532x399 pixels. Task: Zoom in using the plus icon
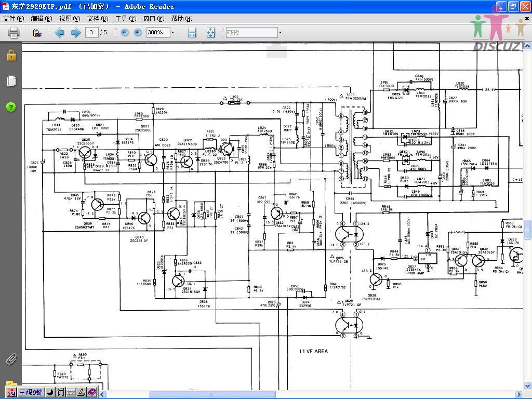tap(137, 33)
